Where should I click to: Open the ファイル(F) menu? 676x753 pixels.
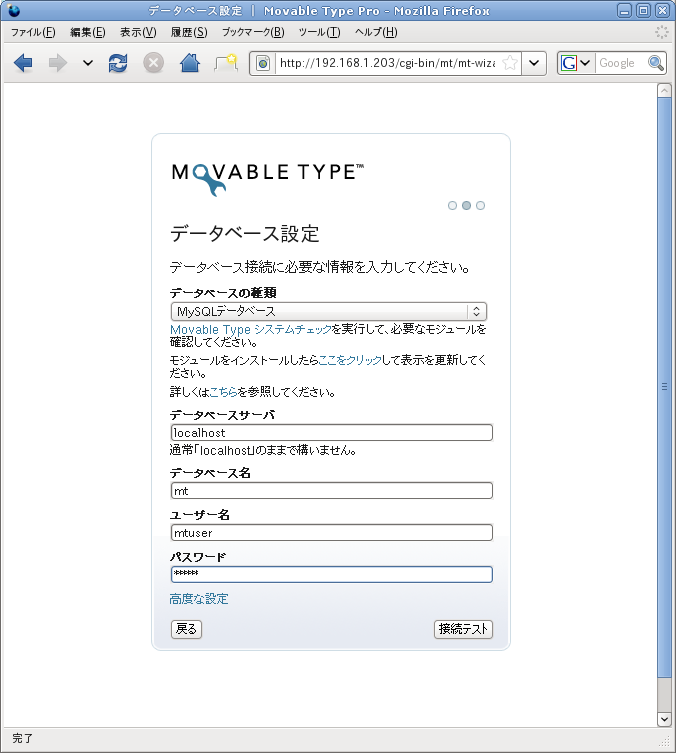33,32
